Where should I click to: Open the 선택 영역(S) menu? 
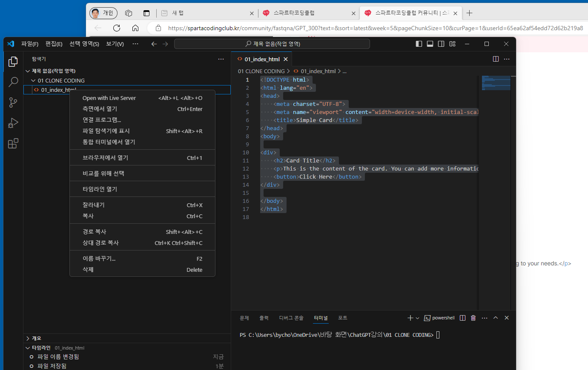coord(84,44)
